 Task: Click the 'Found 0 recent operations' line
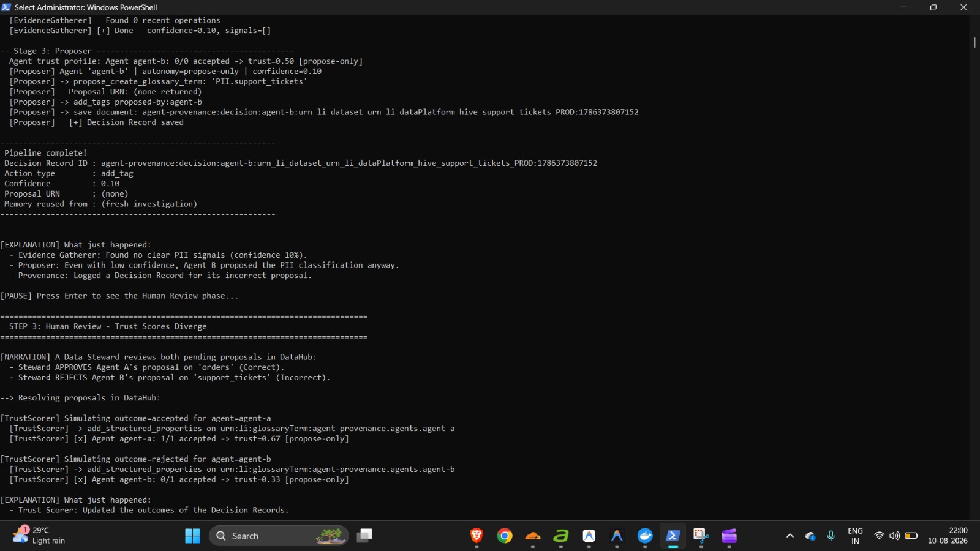pos(115,20)
